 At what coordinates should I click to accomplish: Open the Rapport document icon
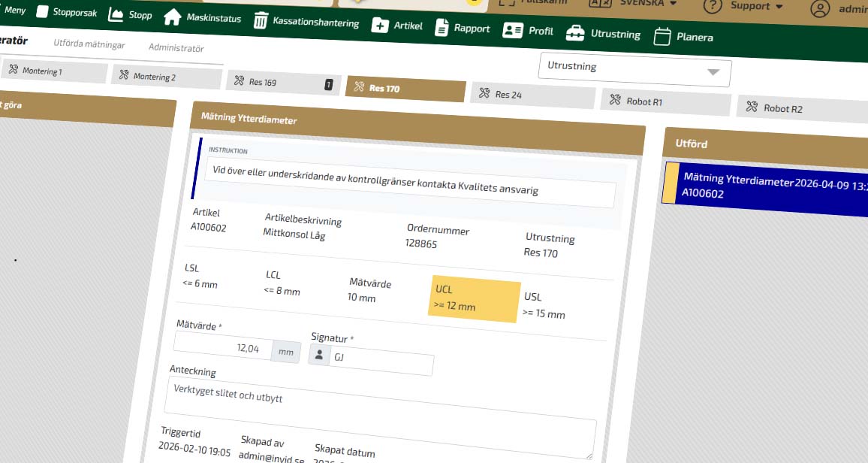(442, 28)
